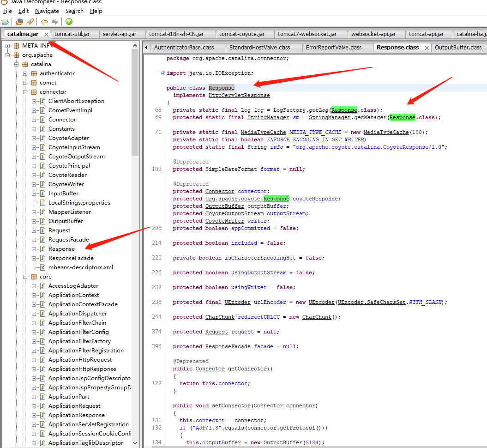This screenshot has height=448, width=487.
Task: Click the org.apache package icon
Action: point(17,55)
